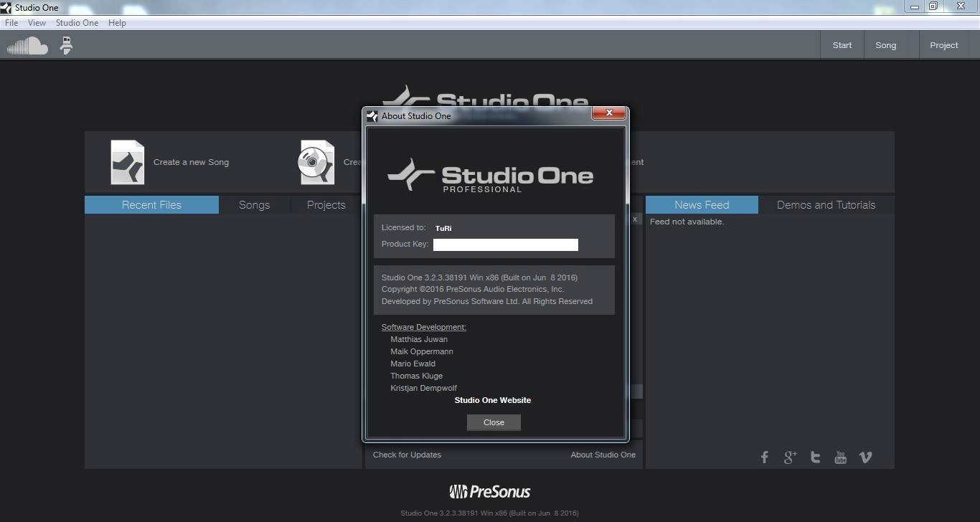The width and height of the screenshot is (980, 522).
Task: Switch to the Project page button
Action: point(944,45)
